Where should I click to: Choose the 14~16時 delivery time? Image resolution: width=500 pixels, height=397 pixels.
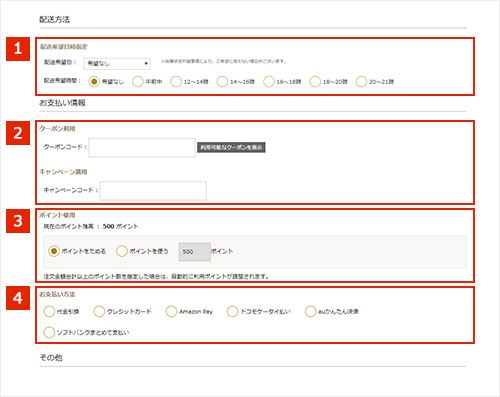pos(222,81)
